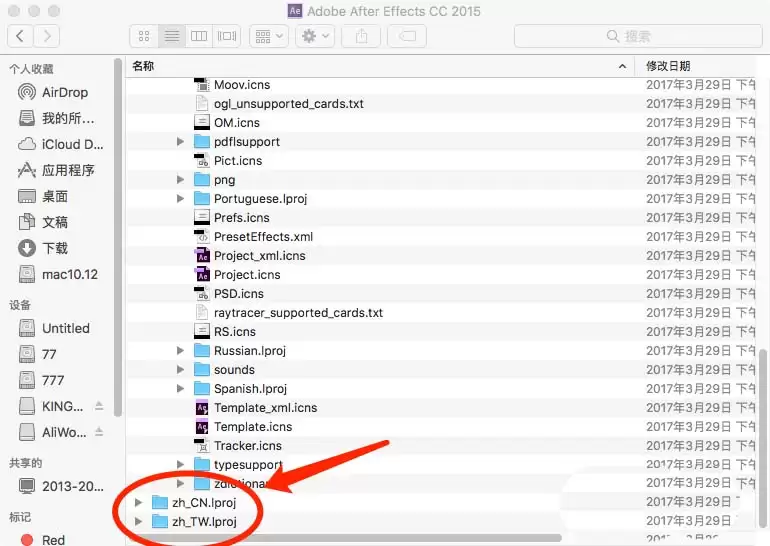Switch to cover flow view

click(x=227, y=36)
